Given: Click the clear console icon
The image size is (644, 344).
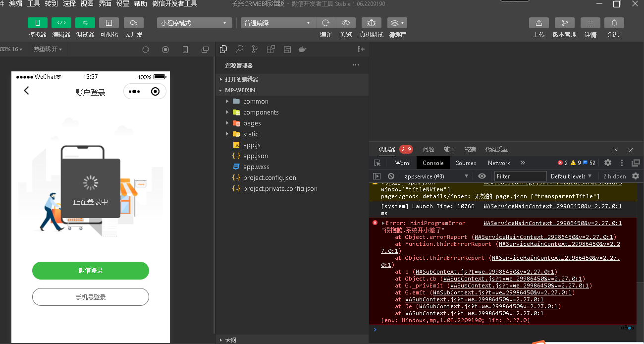Looking at the screenshot, I should pos(391,176).
